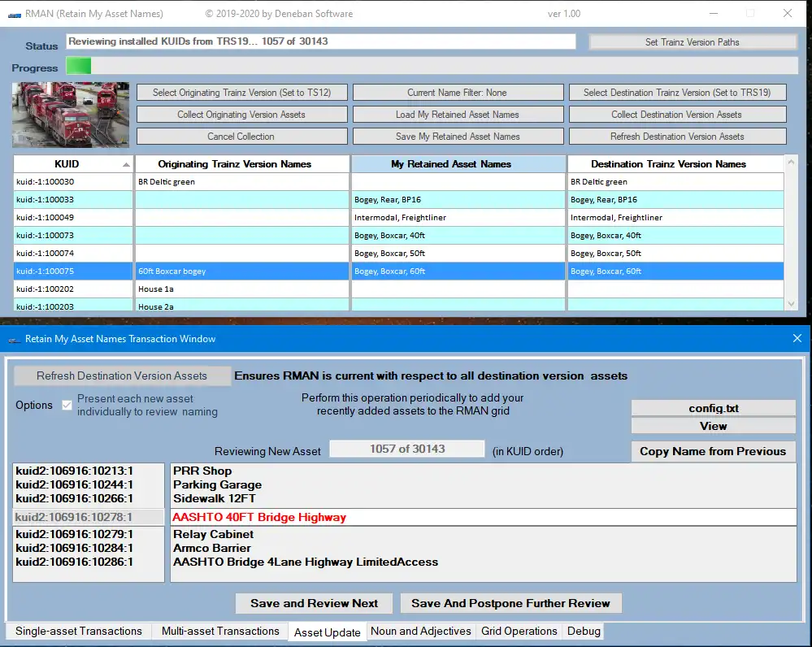The image size is (812, 647).
Task: Click 'Bogey, Boxcar, 50ft' in Destination column
Action: pos(675,254)
